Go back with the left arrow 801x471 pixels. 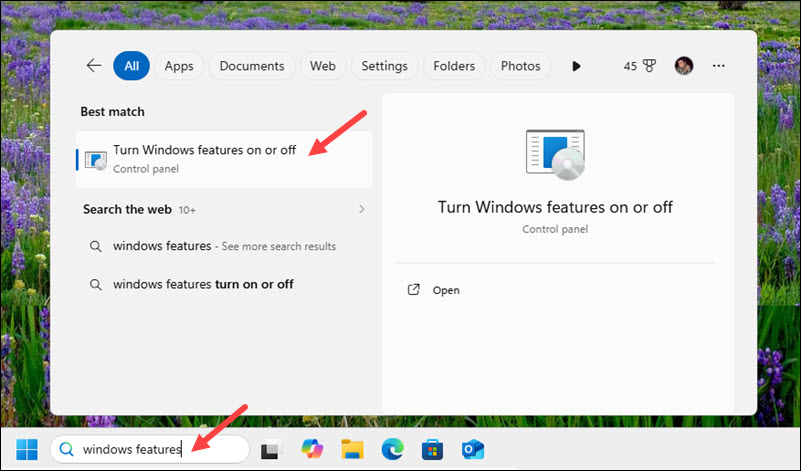[x=94, y=65]
